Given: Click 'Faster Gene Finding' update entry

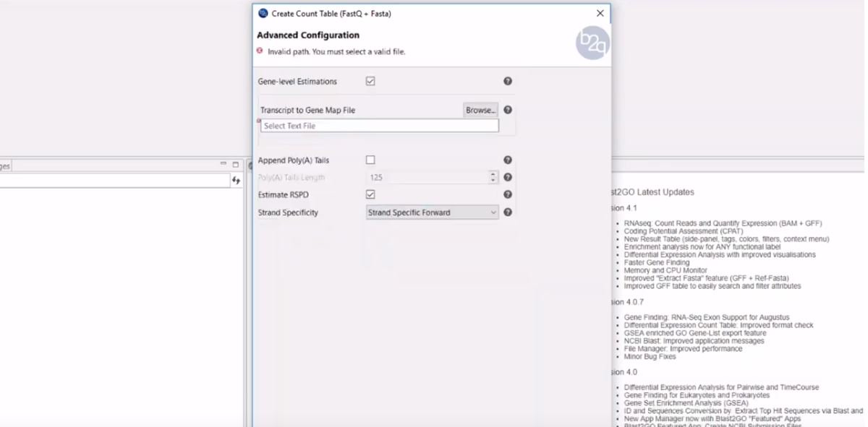Looking at the screenshot, I should (x=657, y=262).
